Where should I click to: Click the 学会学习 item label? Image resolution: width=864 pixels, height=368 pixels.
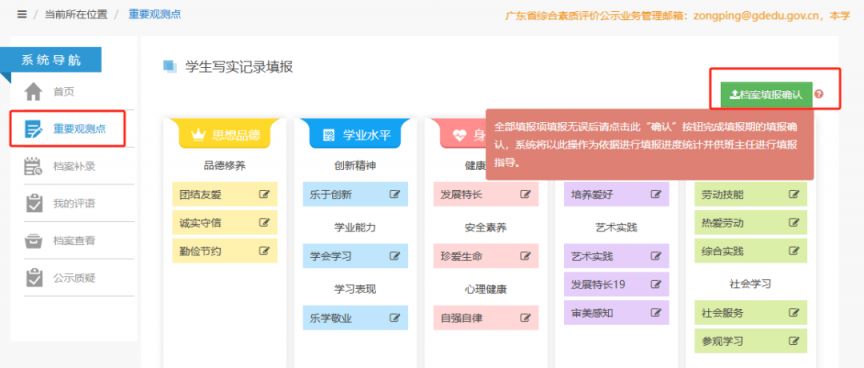[x=331, y=256]
